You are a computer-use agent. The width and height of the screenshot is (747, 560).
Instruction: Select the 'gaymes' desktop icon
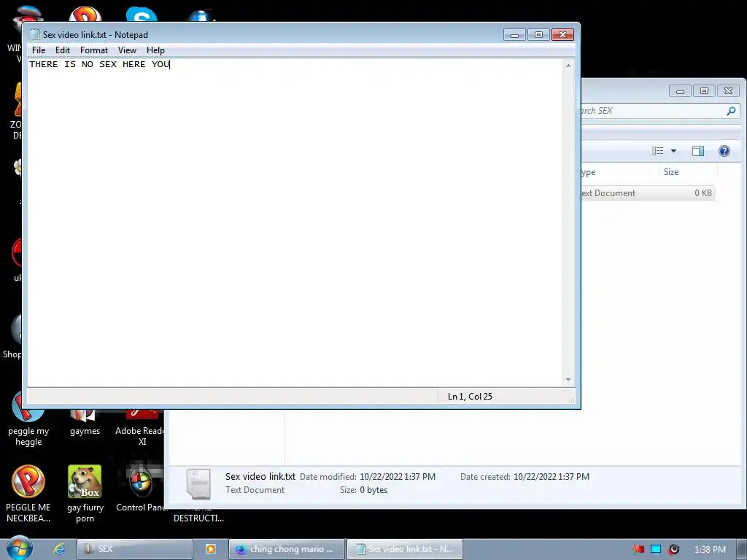(85, 423)
